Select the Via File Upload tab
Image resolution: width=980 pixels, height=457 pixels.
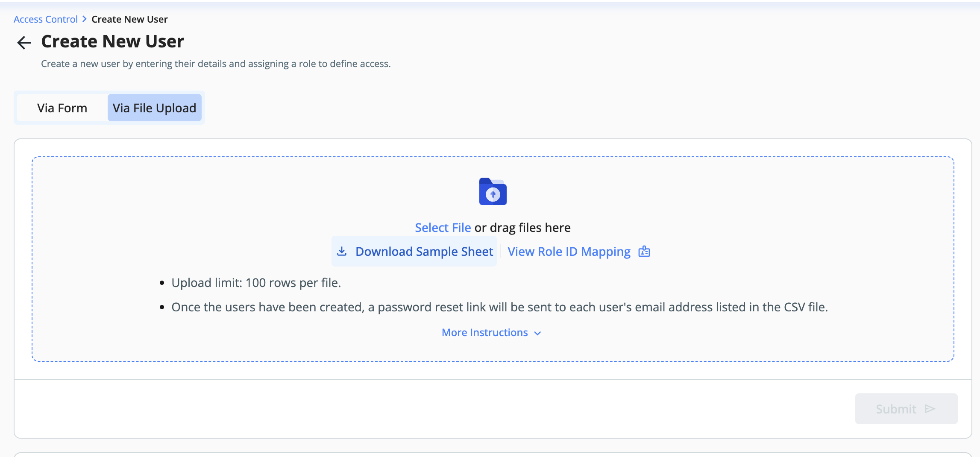coord(154,108)
